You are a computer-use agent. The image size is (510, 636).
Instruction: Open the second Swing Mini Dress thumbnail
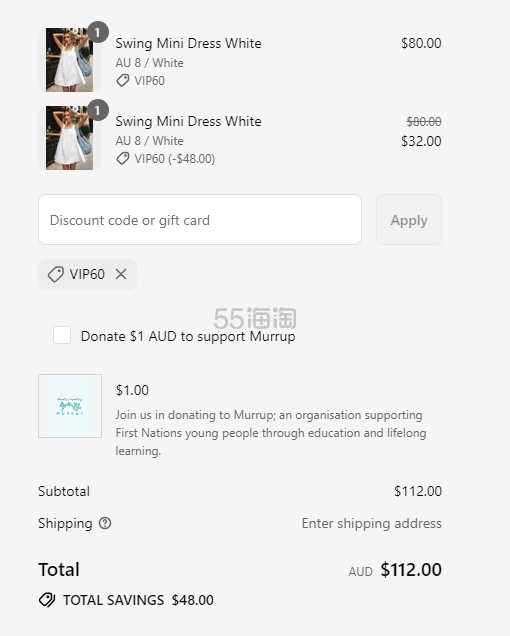[x=69, y=138]
